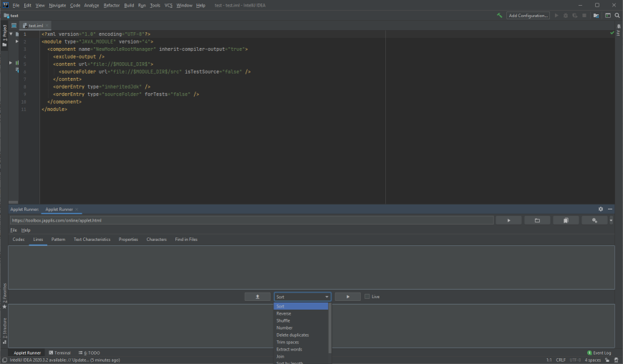Switch to the Find in Files tab
The image size is (623, 364).
pyautogui.click(x=186, y=240)
